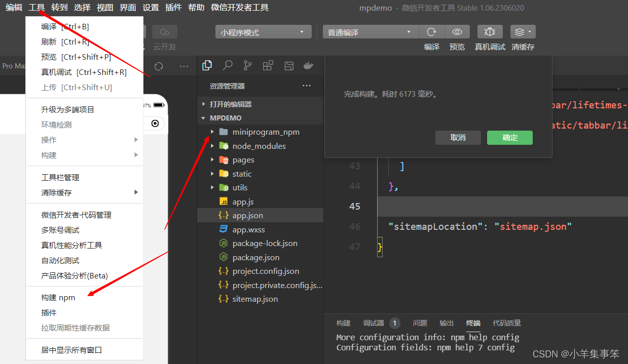Click the preview eye icon button
Image resolution: width=628 pixels, height=364 pixels.
tap(457, 32)
